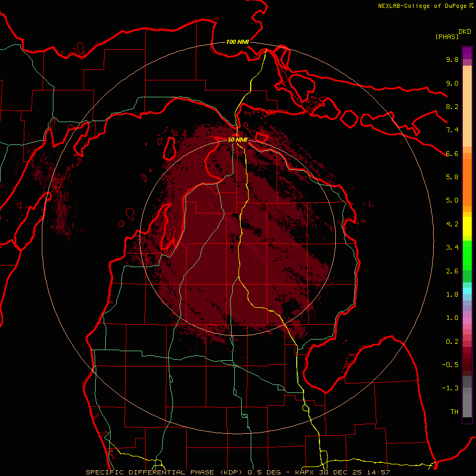Click the gray TH segment of the color bar
The image size is (476, 476).
pyautogui.click(x=467, y=402)
